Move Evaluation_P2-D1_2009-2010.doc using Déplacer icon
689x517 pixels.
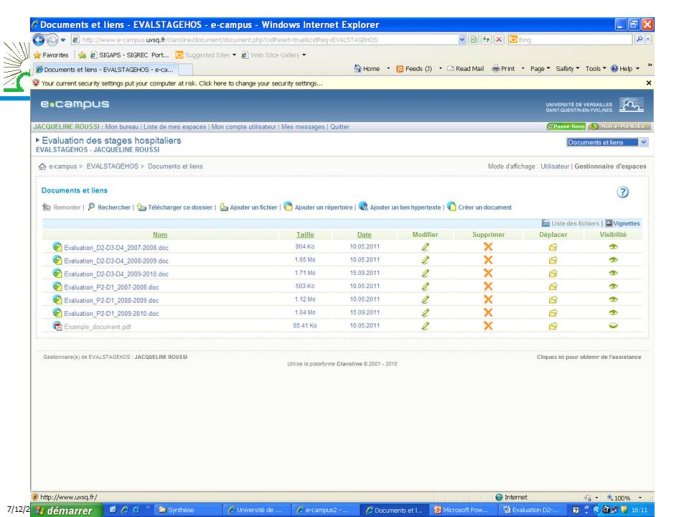click(553, 313)
